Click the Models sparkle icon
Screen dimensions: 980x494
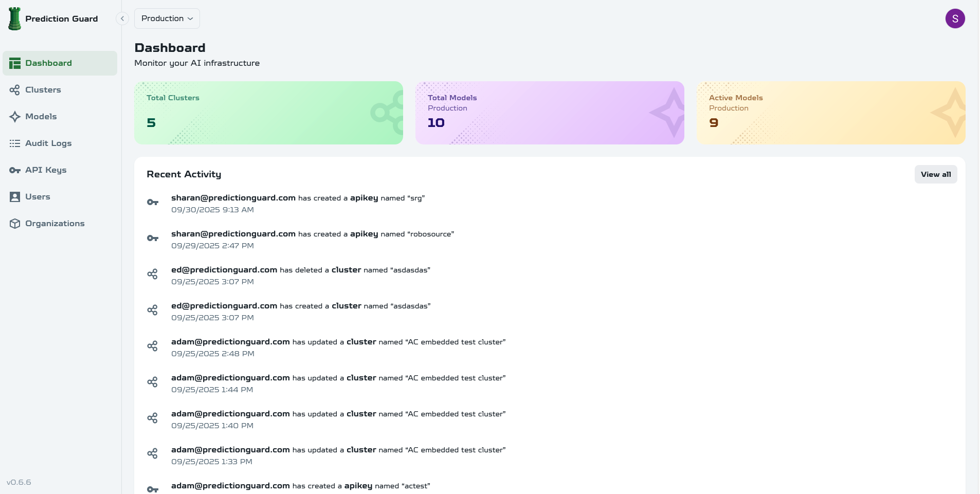point(15,117)
